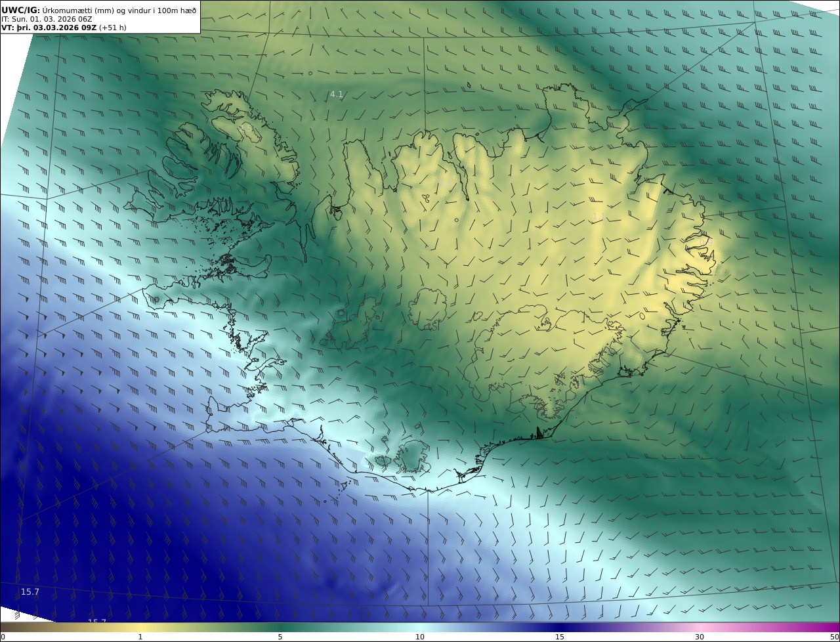Click the colorbar tick label 50
Screen dimensions: 840x642
click(835, 637)
